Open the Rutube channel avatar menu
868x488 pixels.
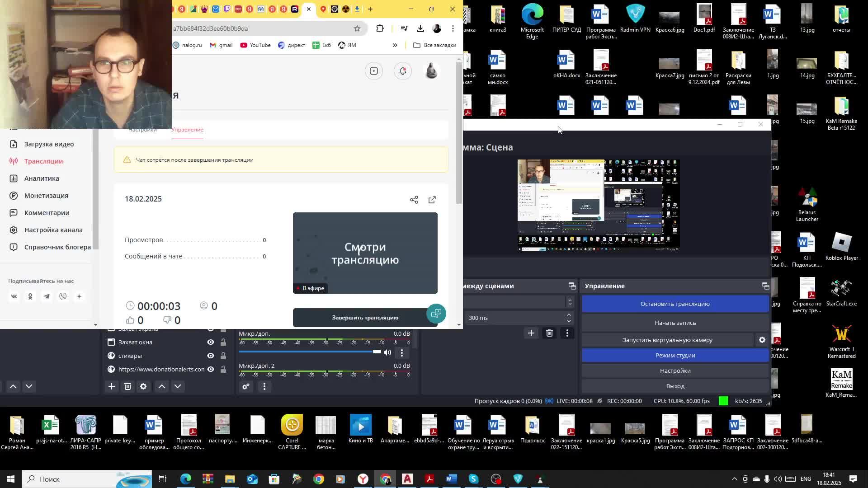click(x=432, y=71)
